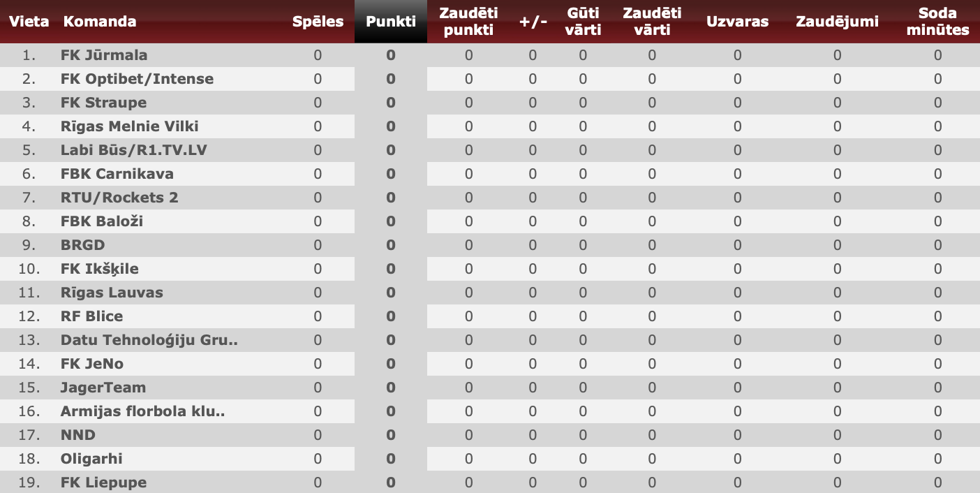Open the Rīgas Lauvas team page

pyautogui.click(x=112, y=293)
